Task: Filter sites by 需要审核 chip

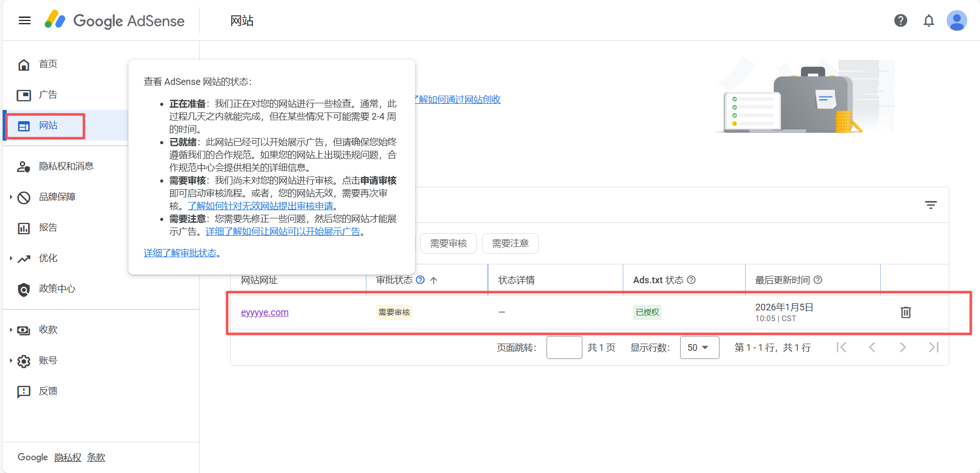Action: (448, 243)
